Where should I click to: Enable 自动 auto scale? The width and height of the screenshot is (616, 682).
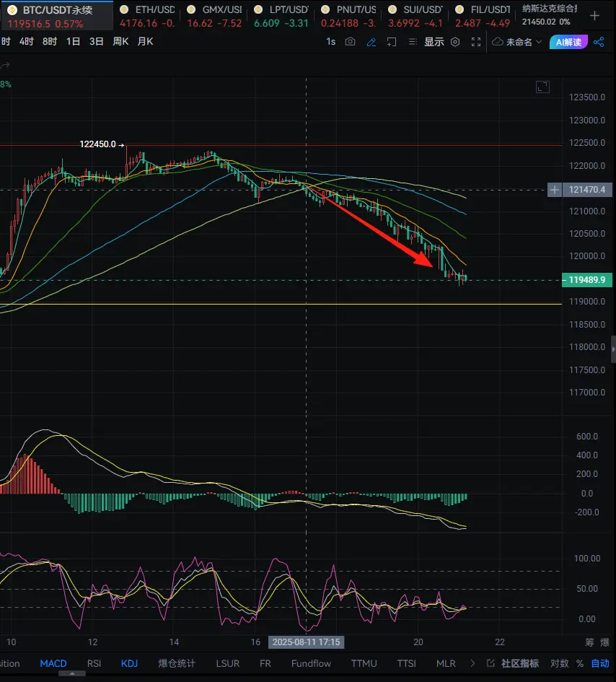pos(600,663)
